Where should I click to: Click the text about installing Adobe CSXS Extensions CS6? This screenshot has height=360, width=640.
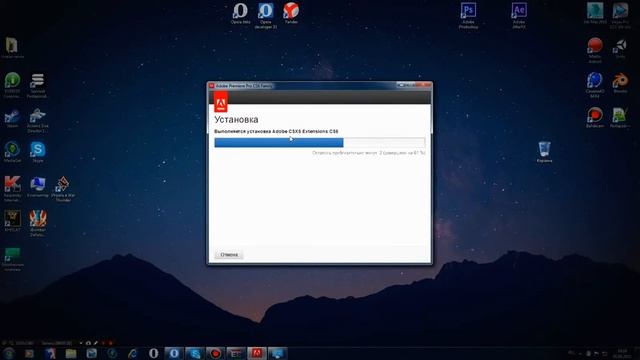tap(276, 131)
